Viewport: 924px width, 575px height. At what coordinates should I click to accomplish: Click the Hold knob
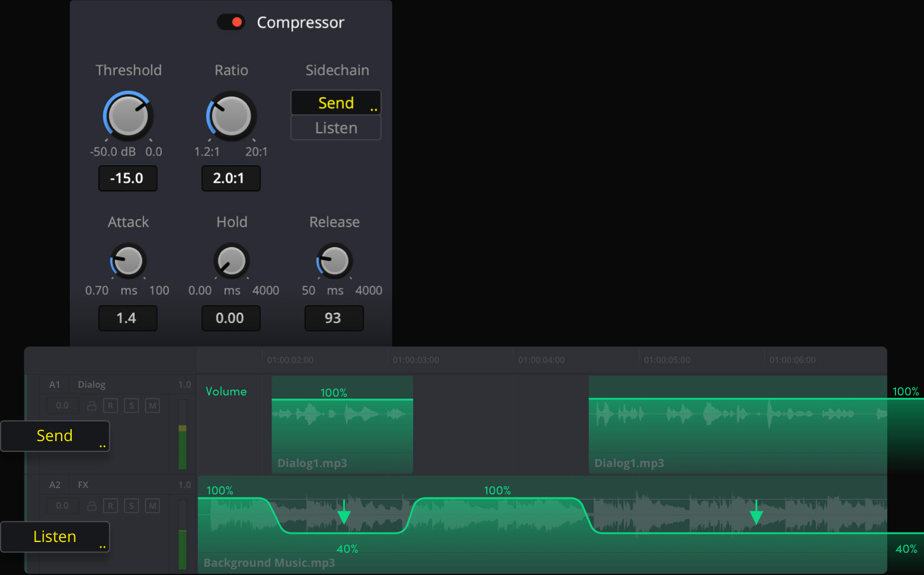point(231,261)
